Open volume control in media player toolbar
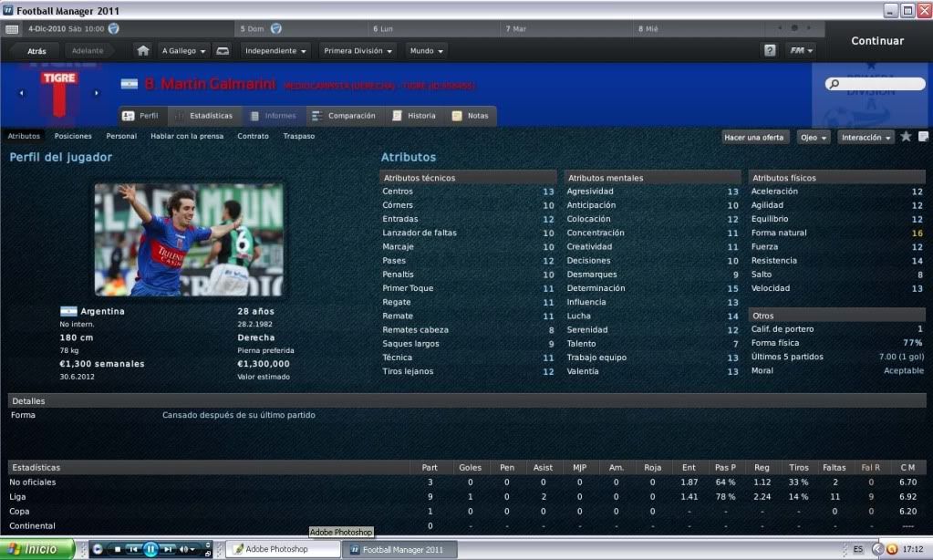This screenshot has width=933, height=560. tap(187, 549)
